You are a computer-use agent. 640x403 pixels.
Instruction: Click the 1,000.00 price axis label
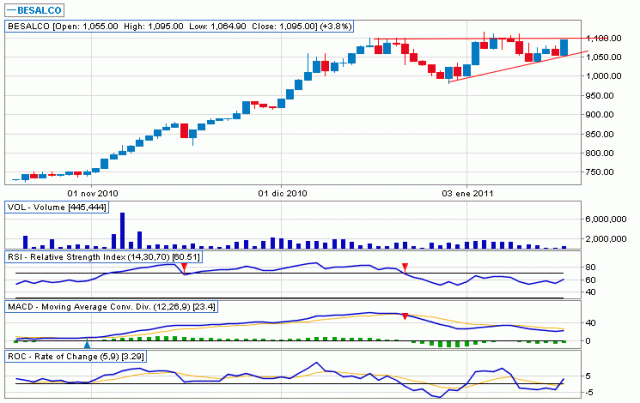pos(604,76)
